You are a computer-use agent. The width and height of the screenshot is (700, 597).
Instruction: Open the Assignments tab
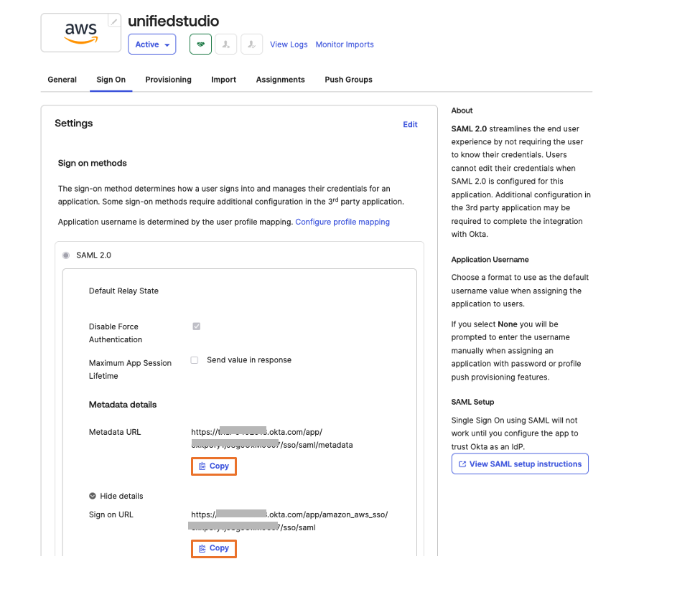[280, 80]
